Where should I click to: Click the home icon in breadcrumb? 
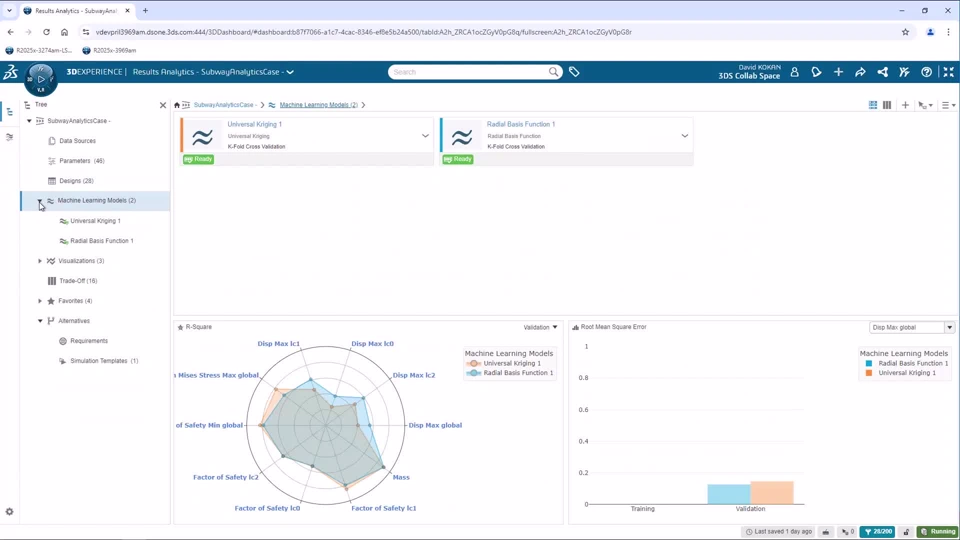click(177, 105)
